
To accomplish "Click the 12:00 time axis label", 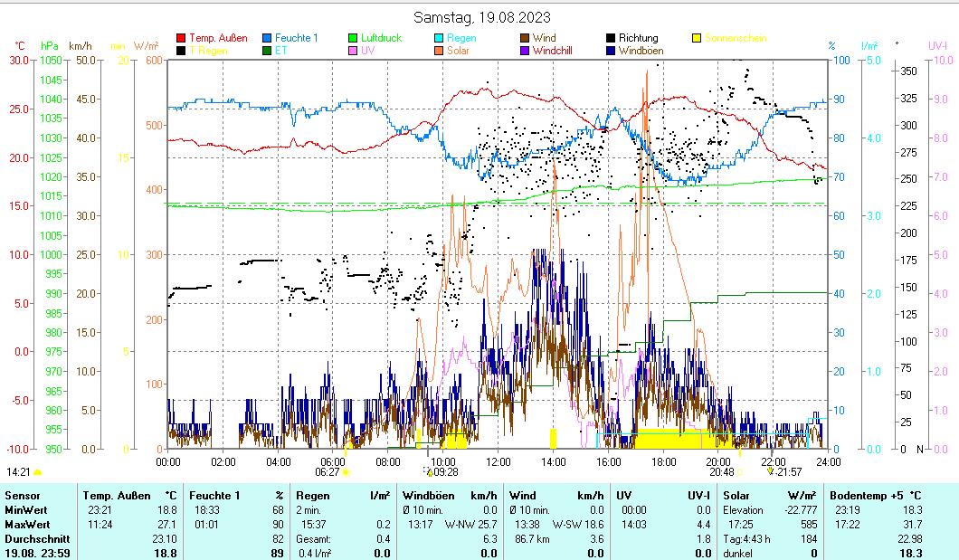I will coord(498,462).
